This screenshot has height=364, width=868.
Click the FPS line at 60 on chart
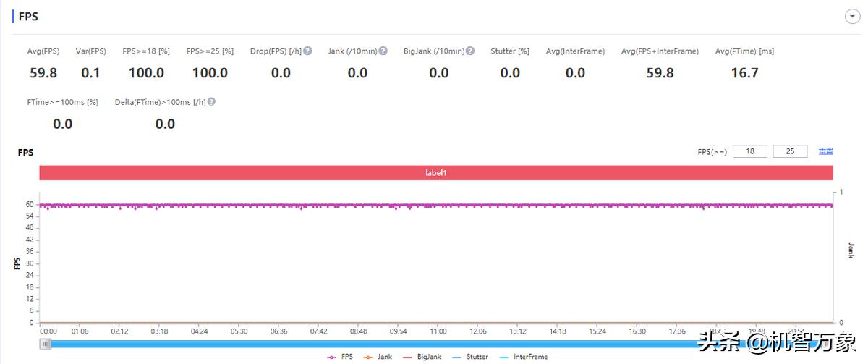436,205
